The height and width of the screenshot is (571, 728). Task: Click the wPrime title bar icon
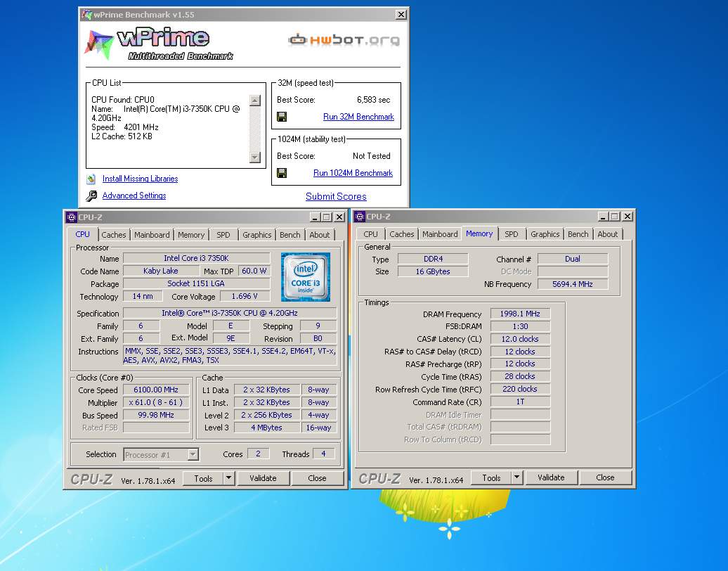pyautogui.click(x=86, y=14)
